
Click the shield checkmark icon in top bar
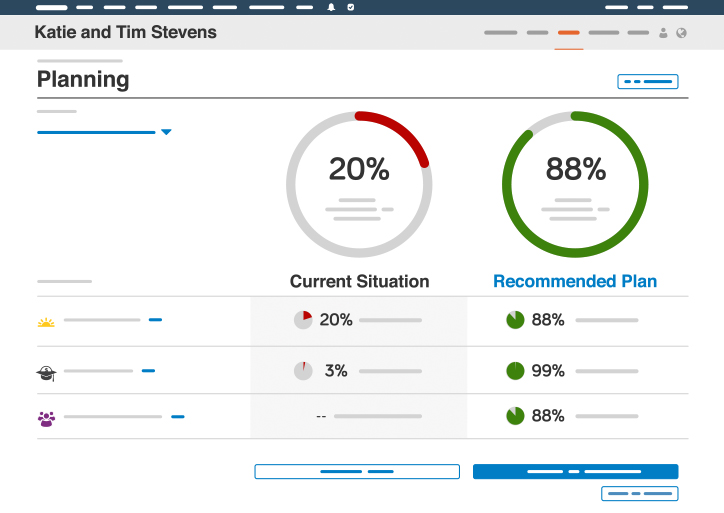pyautogui.click(x=350, y=7)
